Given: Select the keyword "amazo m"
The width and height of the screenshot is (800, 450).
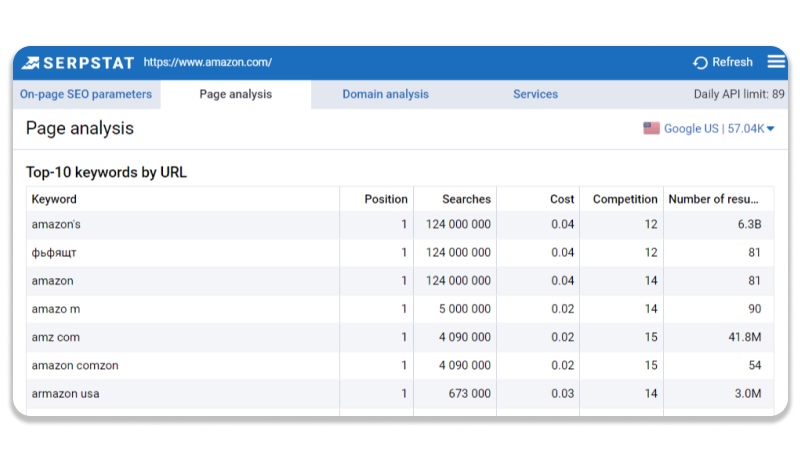Looking at the screenshot, I should pos(56,309).
